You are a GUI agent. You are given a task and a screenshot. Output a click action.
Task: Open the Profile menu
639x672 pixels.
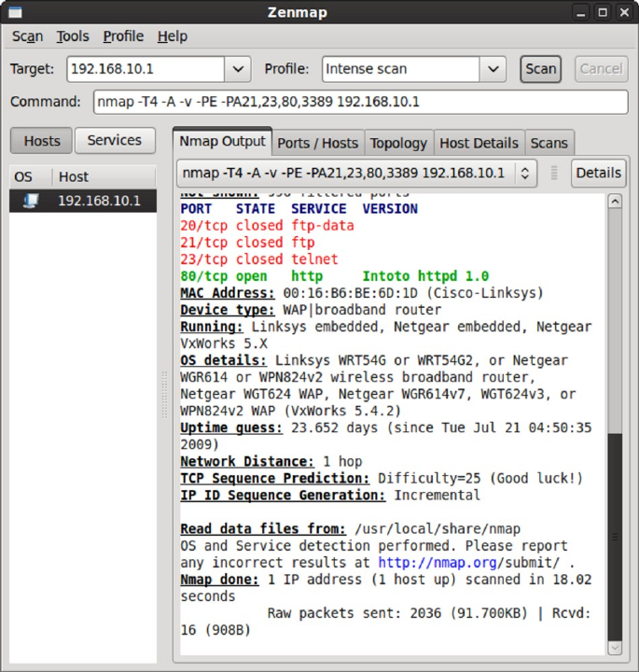point(123,36)
